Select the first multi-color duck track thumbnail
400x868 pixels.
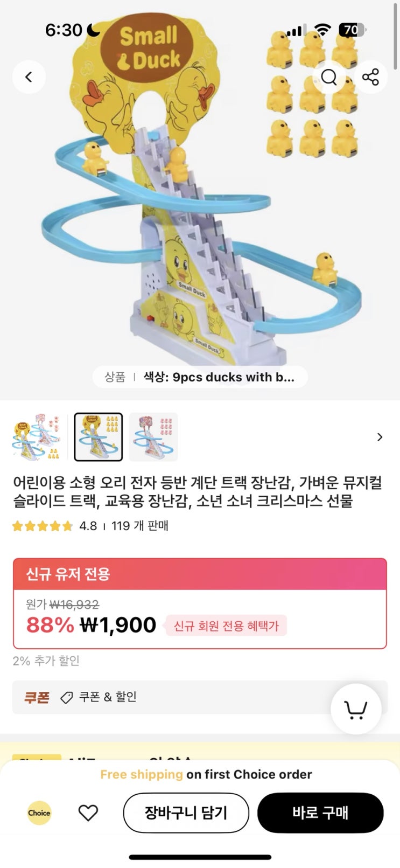click(x=37, y=437)
